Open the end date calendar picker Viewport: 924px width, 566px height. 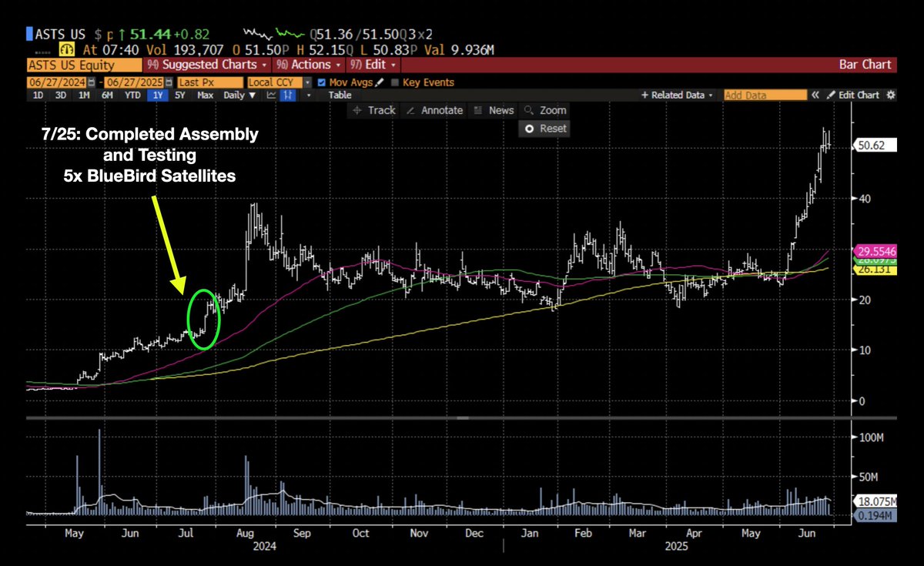tap(169, 82)
